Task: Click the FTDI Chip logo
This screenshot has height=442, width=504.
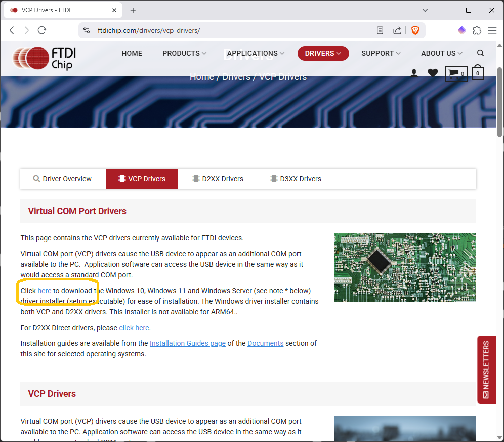Action: (x=45, y=58)
